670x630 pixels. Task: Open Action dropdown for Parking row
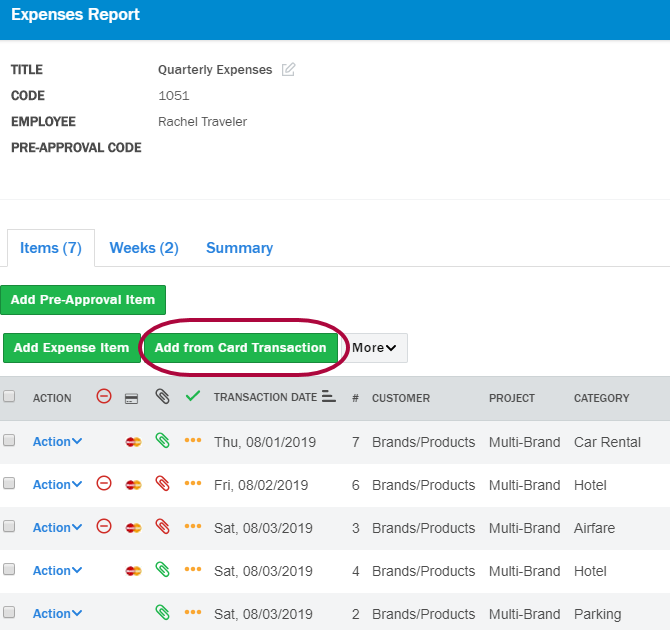[57, 614]
